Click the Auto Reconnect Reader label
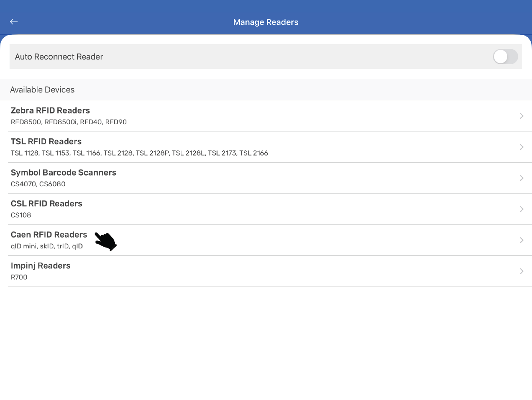The width and height of the screenshot is (532, 400). 59,57
